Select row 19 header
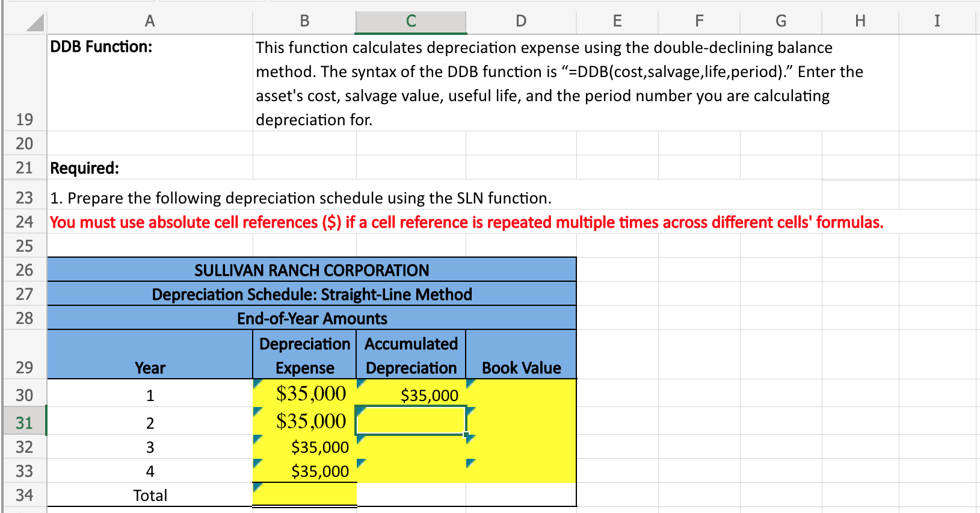 click(24, 82)
